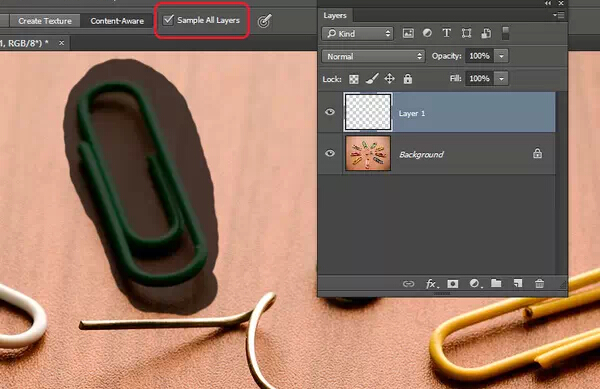The height and width of the screenshot is (389, 600).
Task: Choose the Create Texture option
Action: click(45, 21)
